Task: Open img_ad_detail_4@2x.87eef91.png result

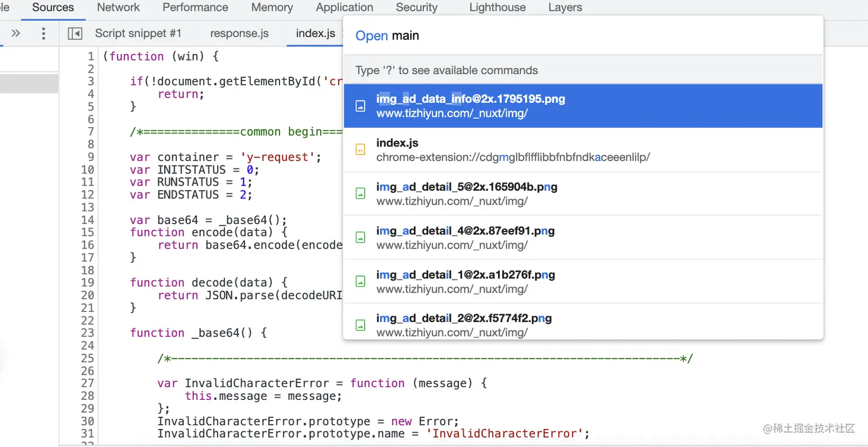Action: [x=583, y=237]
